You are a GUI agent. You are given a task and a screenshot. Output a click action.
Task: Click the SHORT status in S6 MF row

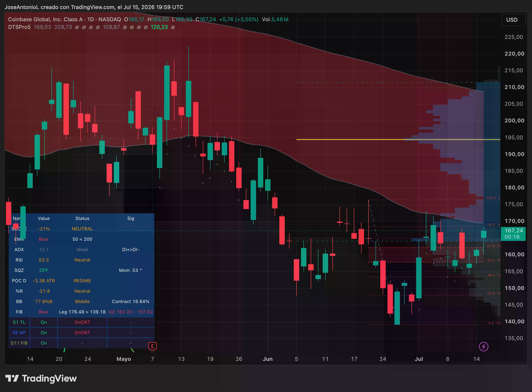click(x=82, y=333)
